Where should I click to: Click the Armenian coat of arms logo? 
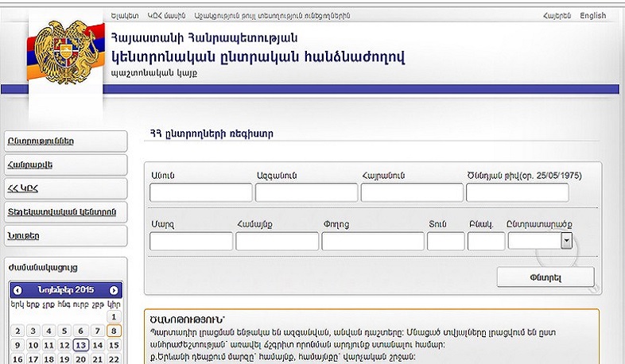pos(66,52)
